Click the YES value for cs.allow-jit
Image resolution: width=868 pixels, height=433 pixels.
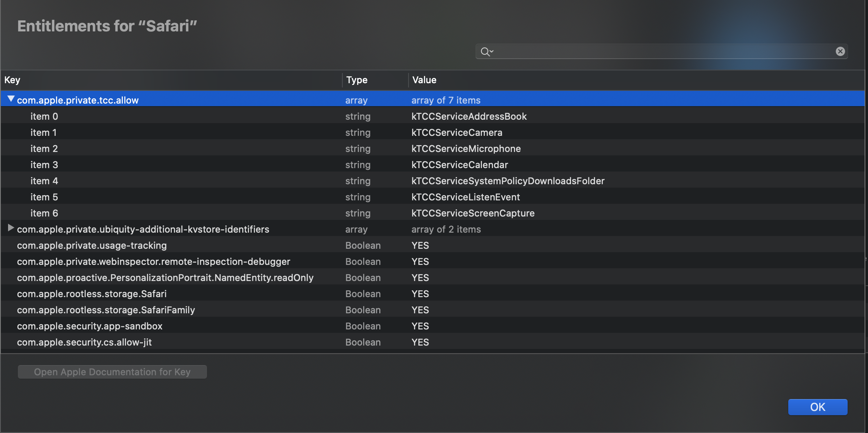click(420, 342)
